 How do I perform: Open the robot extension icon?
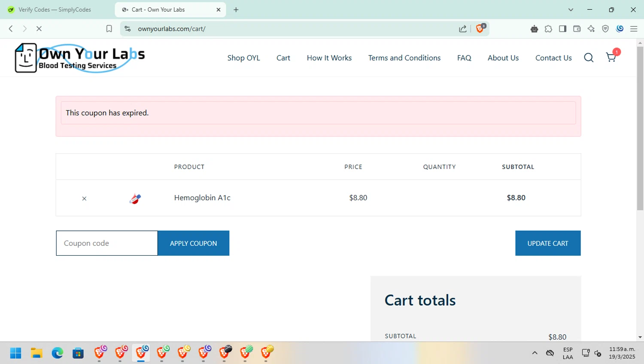(x=534, y=29)
